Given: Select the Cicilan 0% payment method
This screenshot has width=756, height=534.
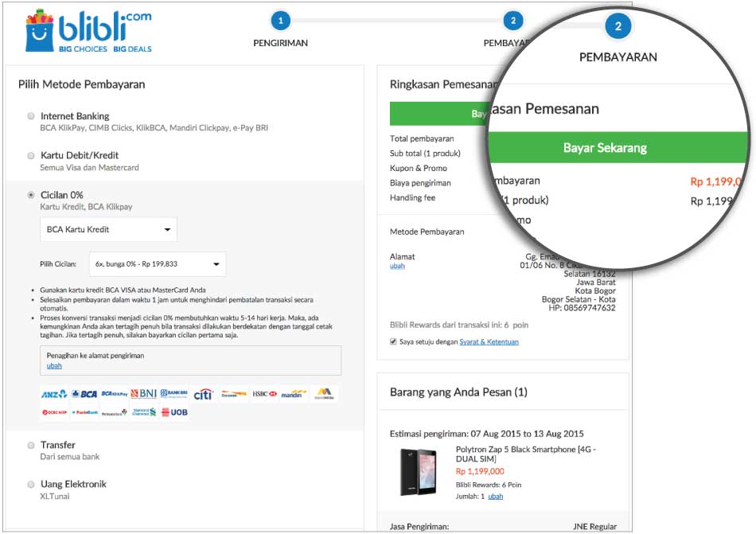Looking at the screenshot, I should [31, 195].
